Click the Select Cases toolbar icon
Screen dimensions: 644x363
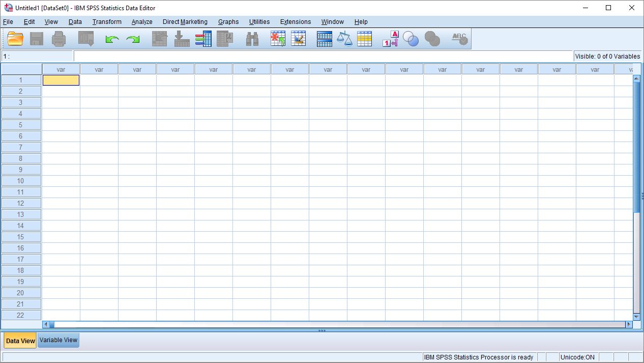pos(364,39)
